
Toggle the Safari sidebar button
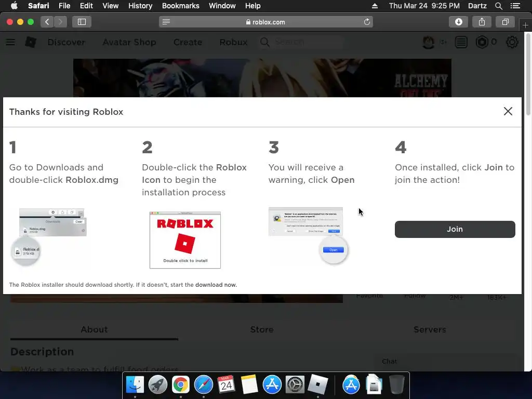tap(82, 22)
